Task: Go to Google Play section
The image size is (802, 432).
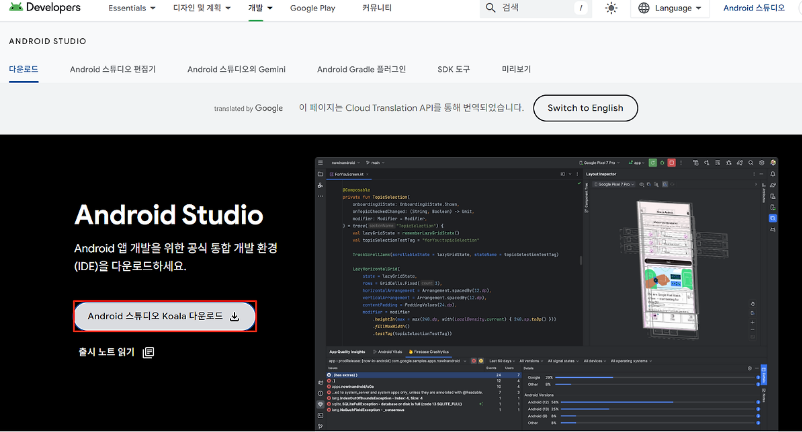Action: [313, 8]
